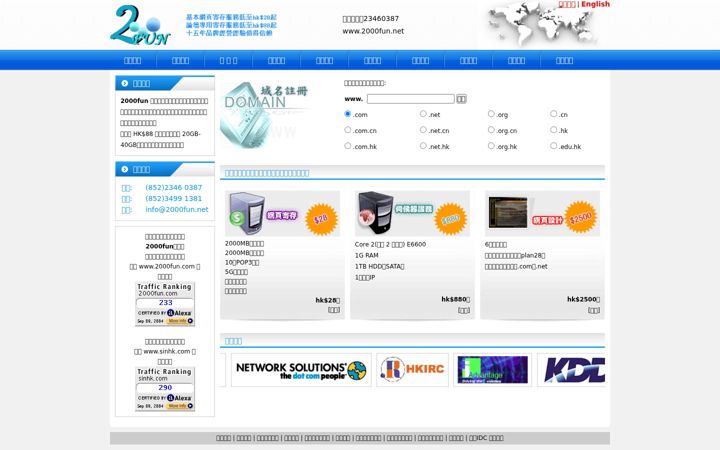Image resolution: width=720 pixels, height=450 pixels.
Task: Click phone number (852)2346 0387
Action: pyautogui.click(x=174, y=187)
